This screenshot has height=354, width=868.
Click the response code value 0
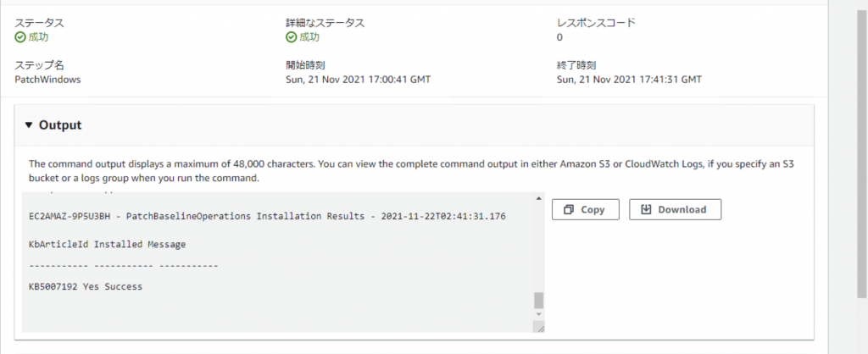pyautogui.click(x=559, y=37)
